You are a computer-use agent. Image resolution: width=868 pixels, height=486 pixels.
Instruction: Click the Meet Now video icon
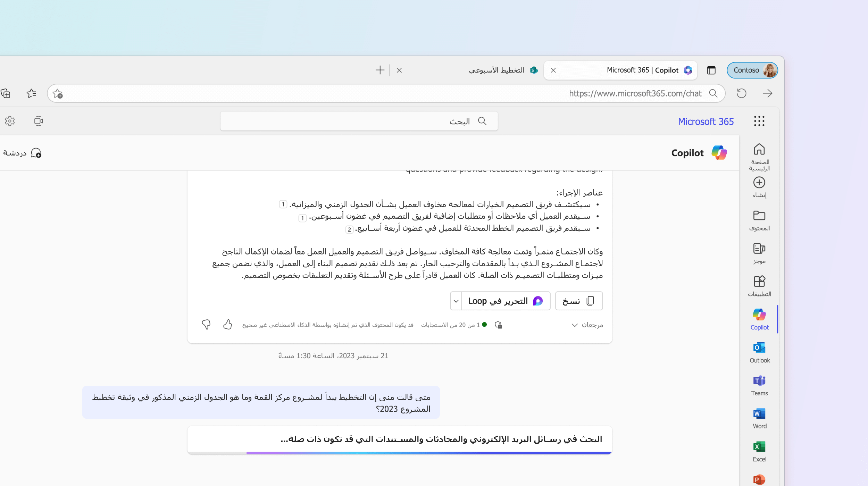tap(39, 121)
